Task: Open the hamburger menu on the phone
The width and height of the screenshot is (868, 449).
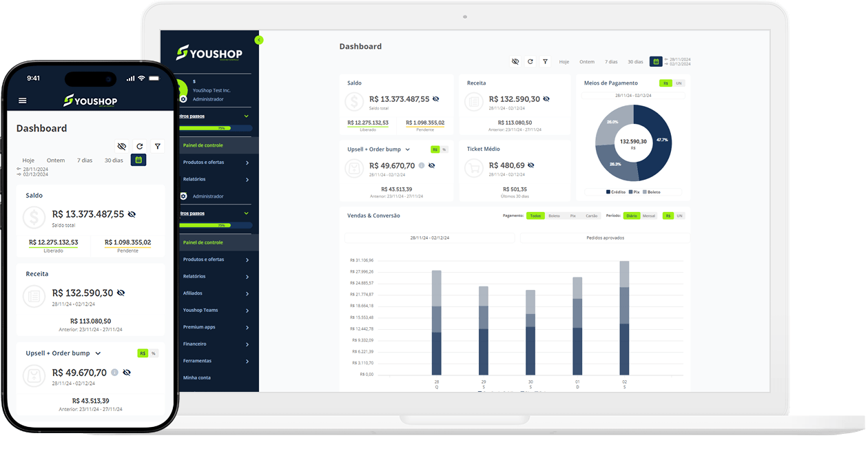Action: [23, 101]
